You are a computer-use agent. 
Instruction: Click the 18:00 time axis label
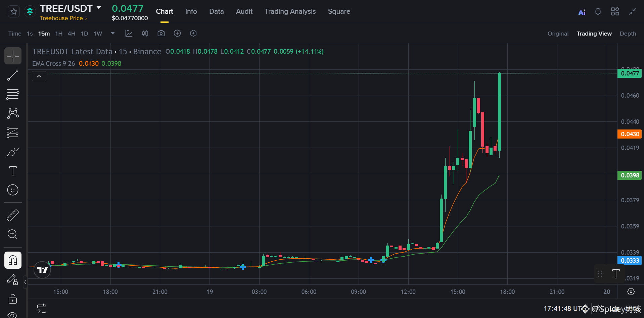coord(507,292)
